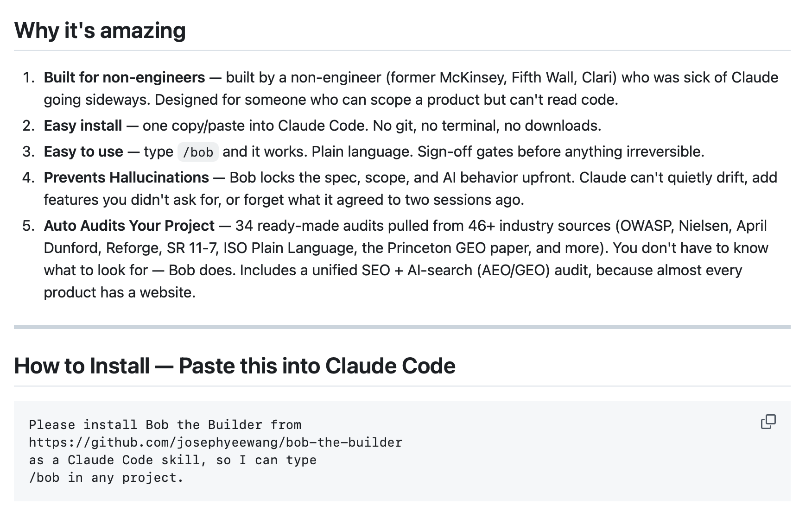Click 'Sign-off gates before anything irreversible' text
Image resolution: width=812 pixels, height=518 pixels.
point(561,152)
